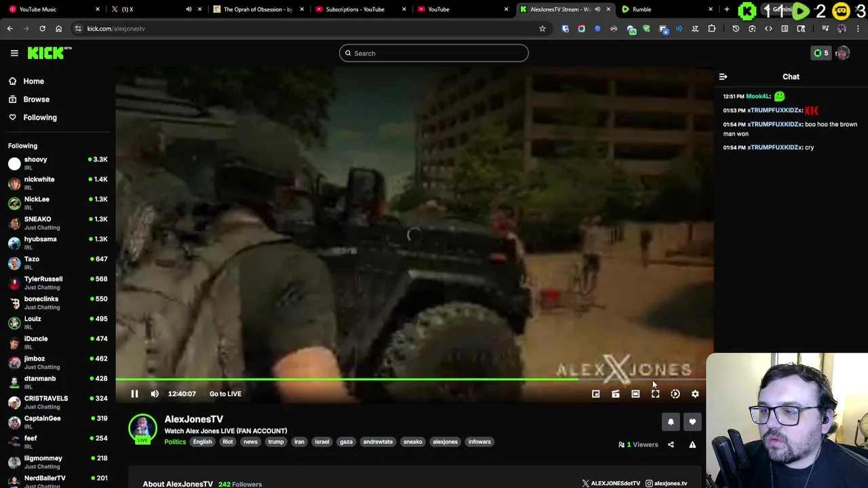868x488 pixels.
Task: Open Chrome's three-dot menu
Action: point(858,28)
